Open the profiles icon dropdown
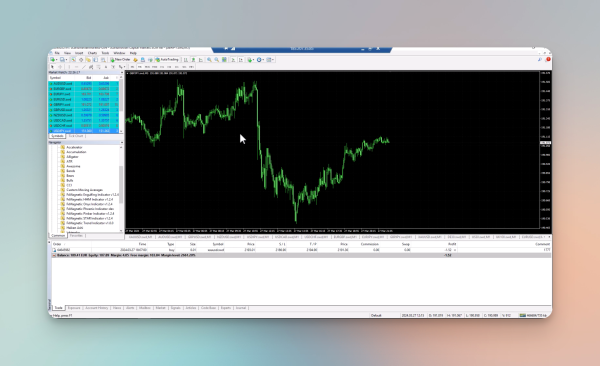 click(x=63, y=60)
